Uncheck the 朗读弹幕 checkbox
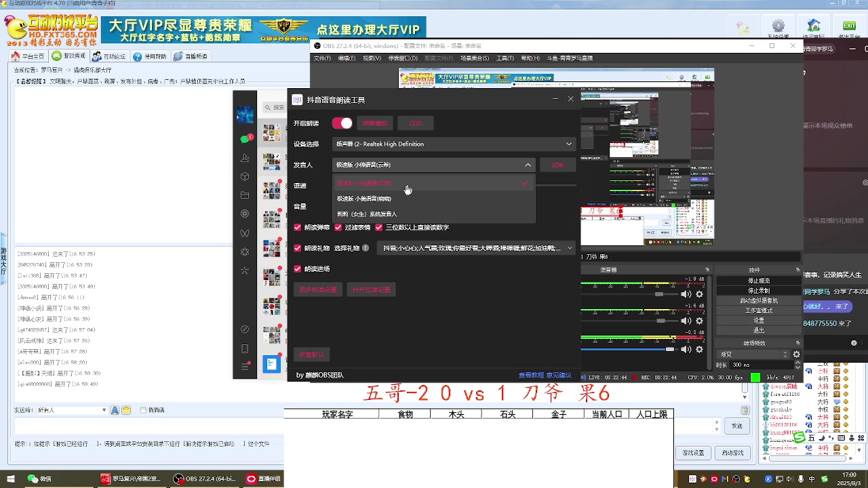This screenshot has height=488, width=868. (x=298, y=228)
